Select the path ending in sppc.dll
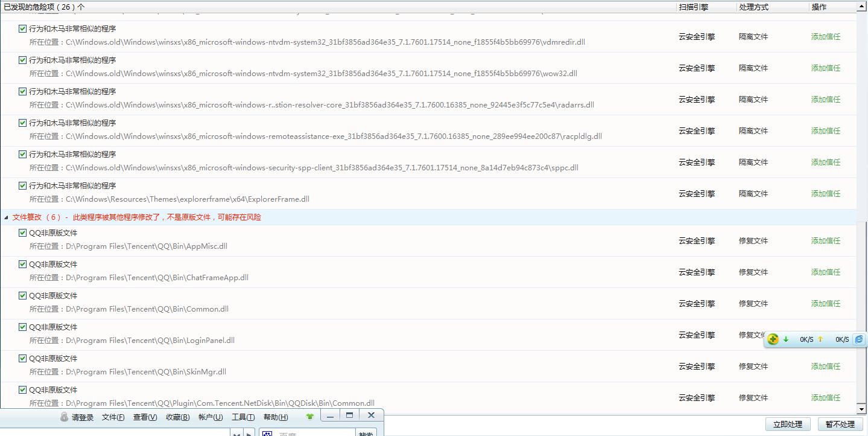 click(x=322, y=168)
